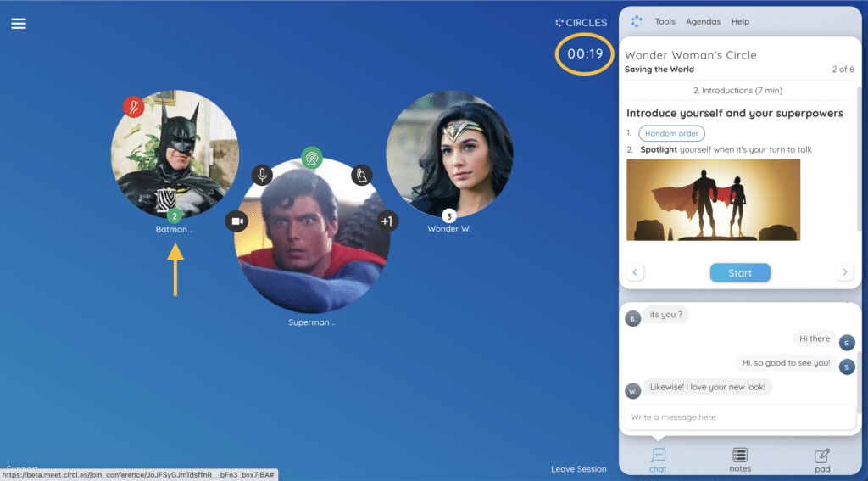868x481 pixels.
Task: Switch to the notes tab
Action: 740,461
